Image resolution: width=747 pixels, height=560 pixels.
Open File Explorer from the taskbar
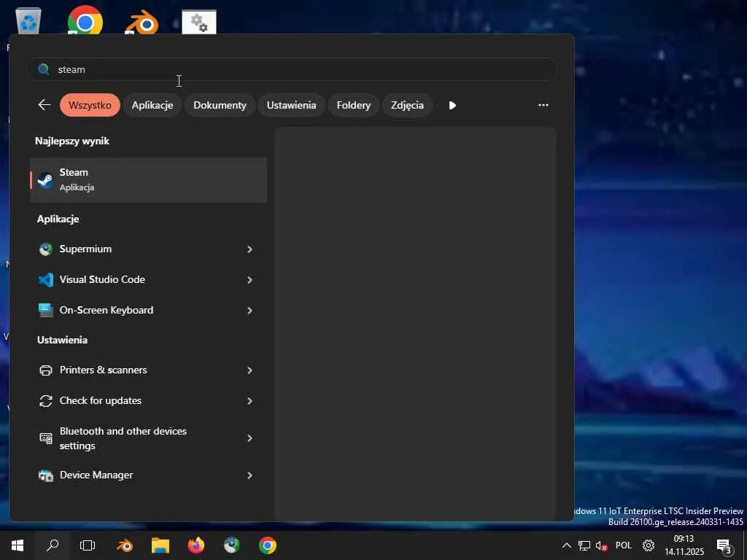[x=160, y=545]
